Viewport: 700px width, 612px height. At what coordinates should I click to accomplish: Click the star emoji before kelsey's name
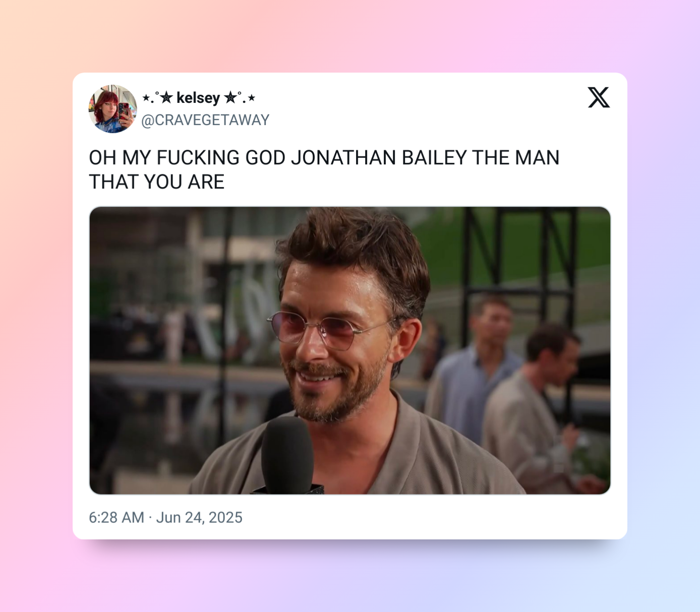coord(166,97)
